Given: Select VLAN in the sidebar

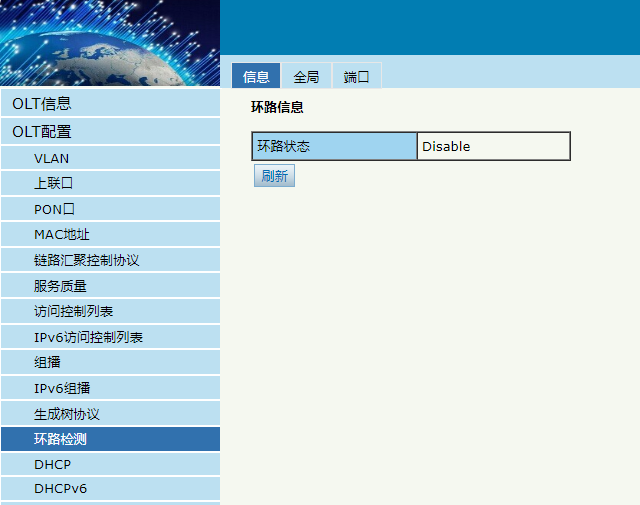Looking at the screenshot, I should point(111,158).
